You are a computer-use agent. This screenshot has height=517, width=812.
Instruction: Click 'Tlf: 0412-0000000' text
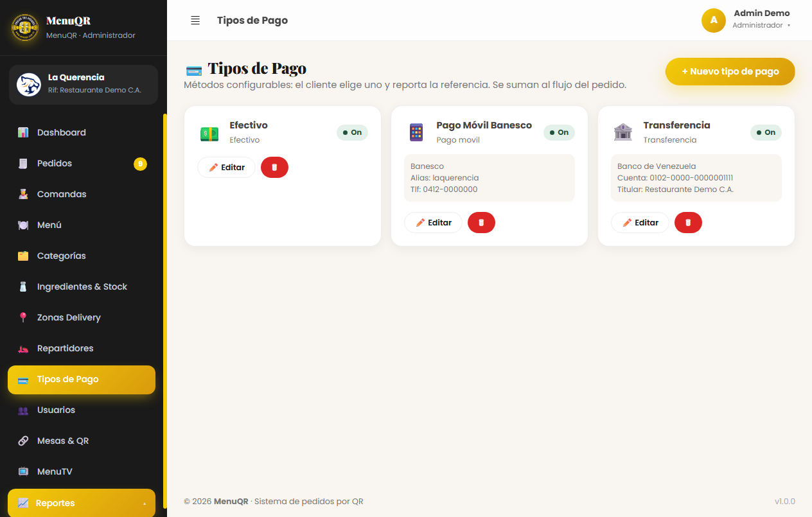coord(444,189)
